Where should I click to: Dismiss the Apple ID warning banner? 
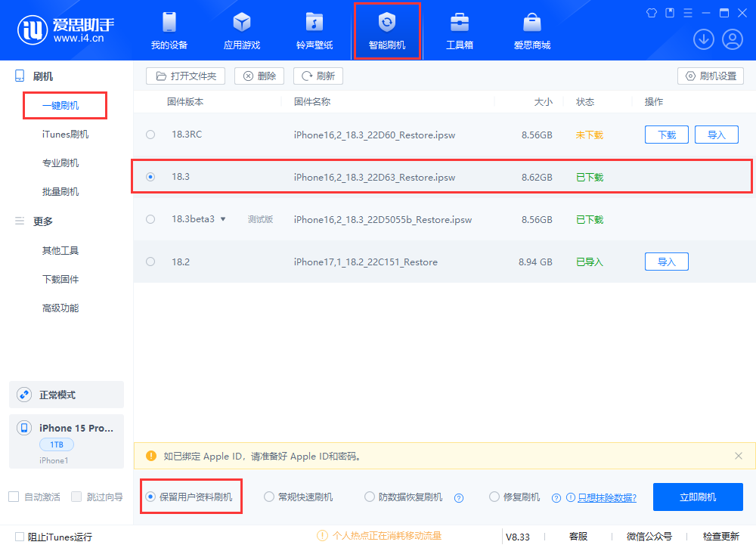click(x=739, y=456)
